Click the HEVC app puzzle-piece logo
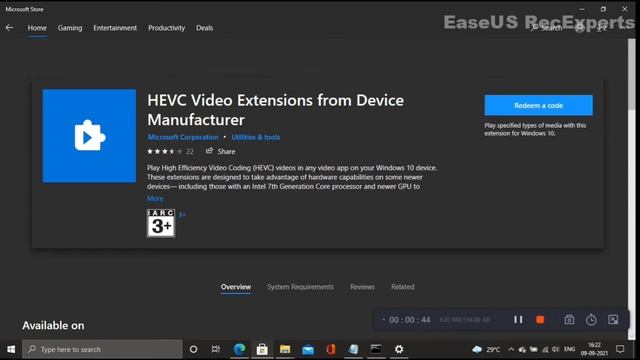 click(x=89, y=136)
